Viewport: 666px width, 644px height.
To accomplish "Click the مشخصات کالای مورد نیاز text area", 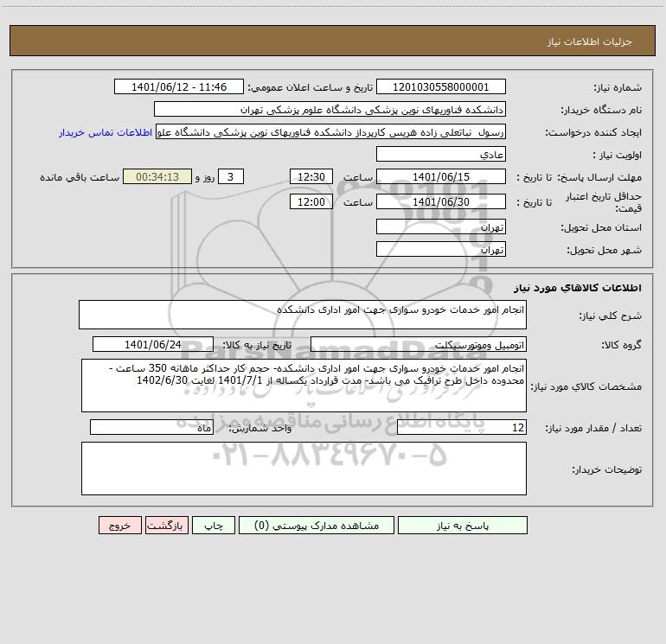I will coord(304,386).
